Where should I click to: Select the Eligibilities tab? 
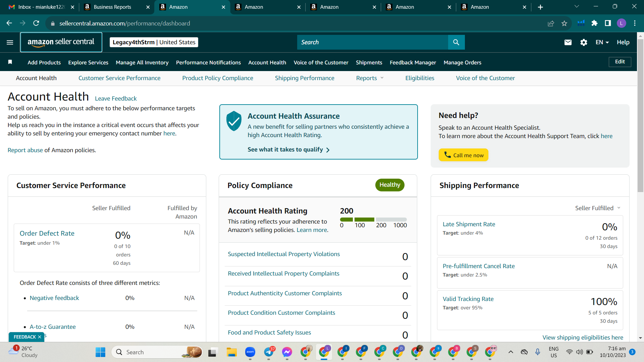point(420,78)
